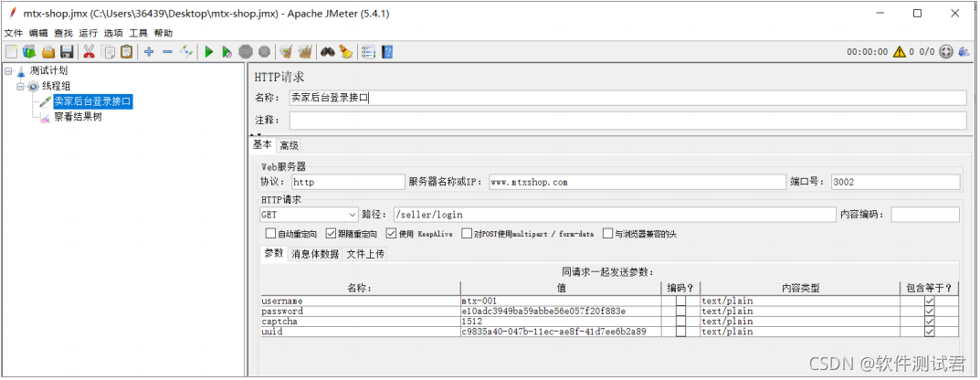Select the captcha value 1512 cell
Image resolution: width=980 pixels, height=380 pixels.
tap(561, 322)
